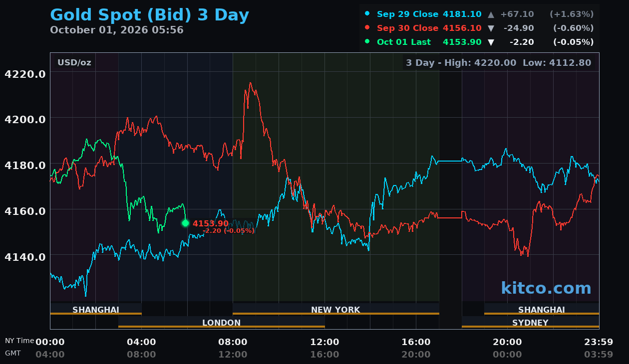
Task: Click the 20:00 NY time label
Action: click(x=507, y=342)
